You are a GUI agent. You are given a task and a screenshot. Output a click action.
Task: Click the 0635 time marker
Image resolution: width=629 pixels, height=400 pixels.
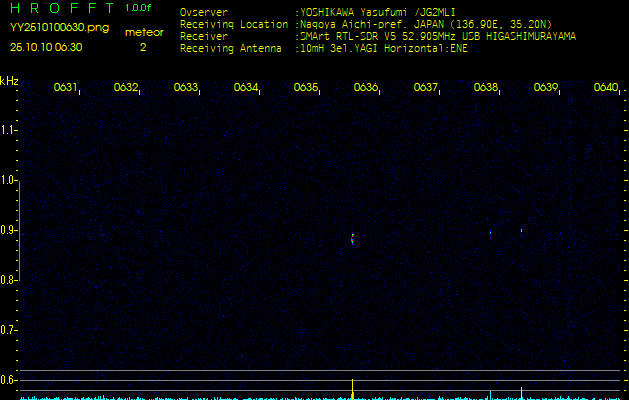[306, 87]
